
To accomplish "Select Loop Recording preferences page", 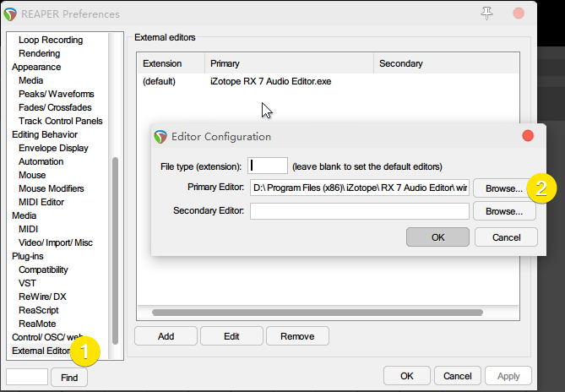I will click(x=51, y=40).
